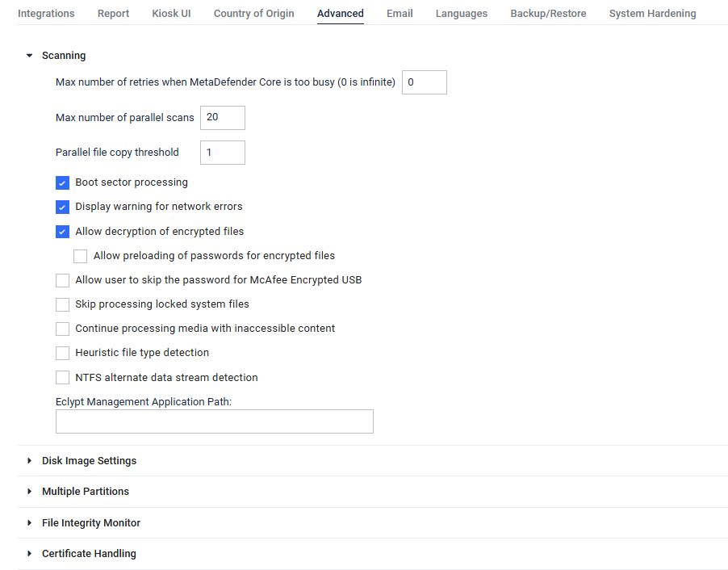Uncheck Allow decryption of encrypted files
The width and height of the screenshot is (728, 570).
tap(62, 232)
